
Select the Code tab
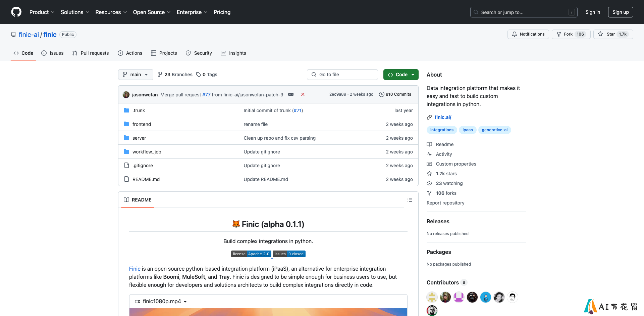(23, 53)
